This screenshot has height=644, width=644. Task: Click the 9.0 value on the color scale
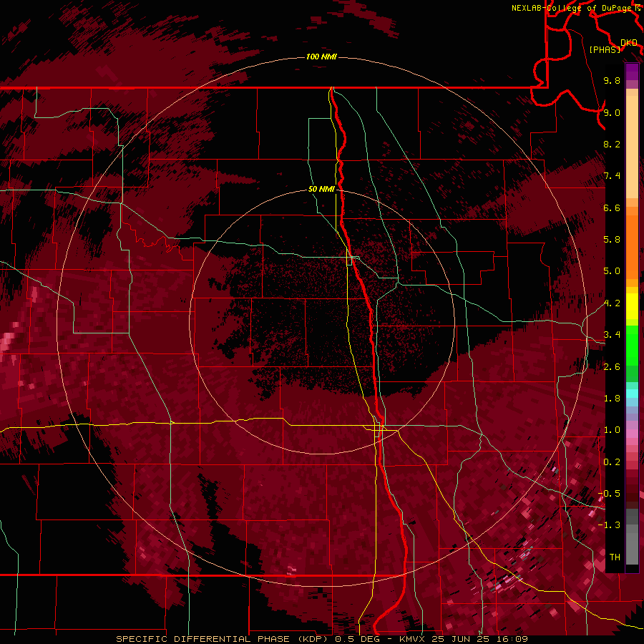tap(612, 112)
